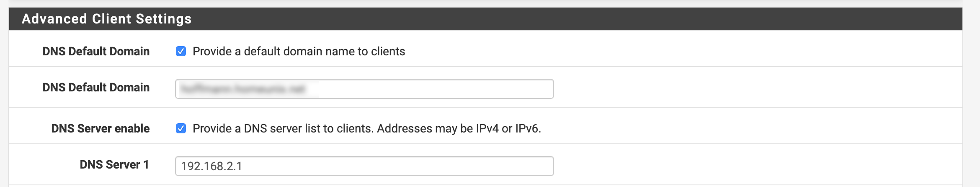The image size is (980, 187).
Task: Uncheck the DNS Default Domain checkbox
Action: pyautogui.click(x=181, y=52)
